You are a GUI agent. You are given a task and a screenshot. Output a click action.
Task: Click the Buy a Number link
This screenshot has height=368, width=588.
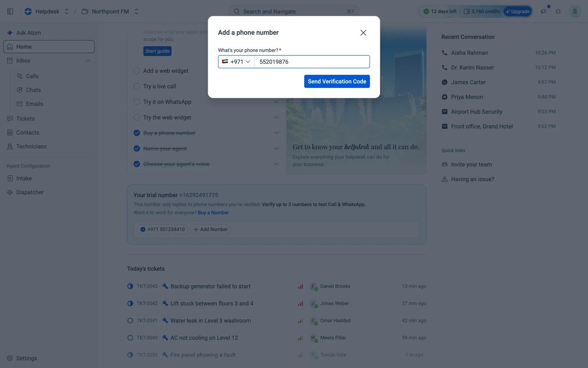coord(213,213)
